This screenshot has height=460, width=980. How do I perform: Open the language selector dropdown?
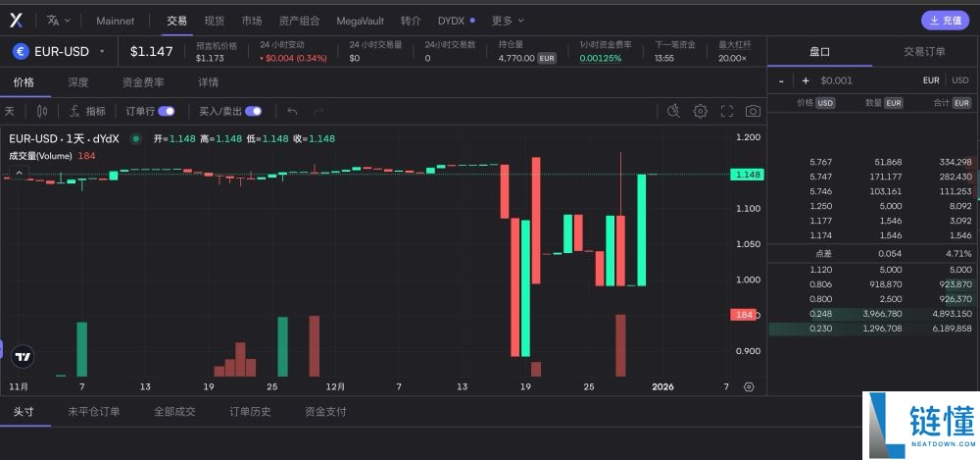pos(59,20)
